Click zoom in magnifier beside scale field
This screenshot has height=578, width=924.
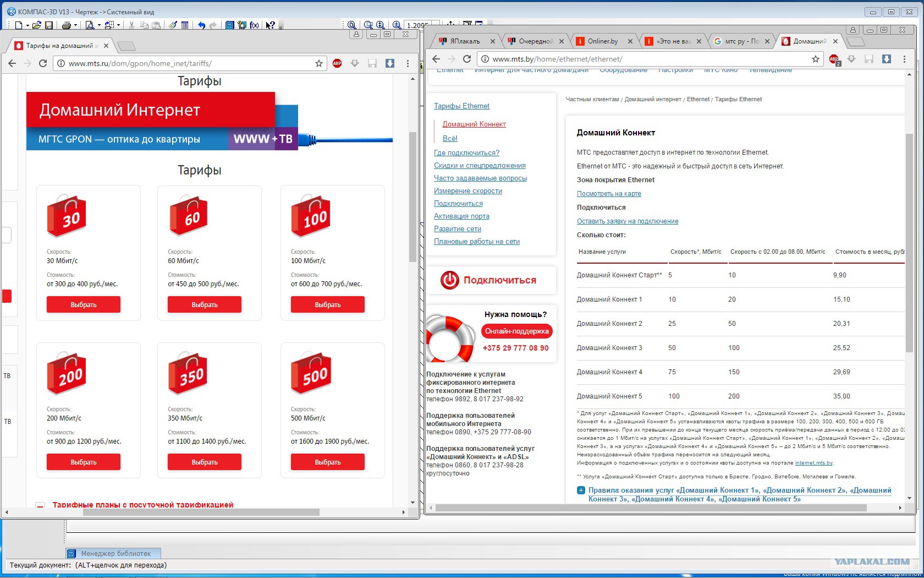point(397,25)
